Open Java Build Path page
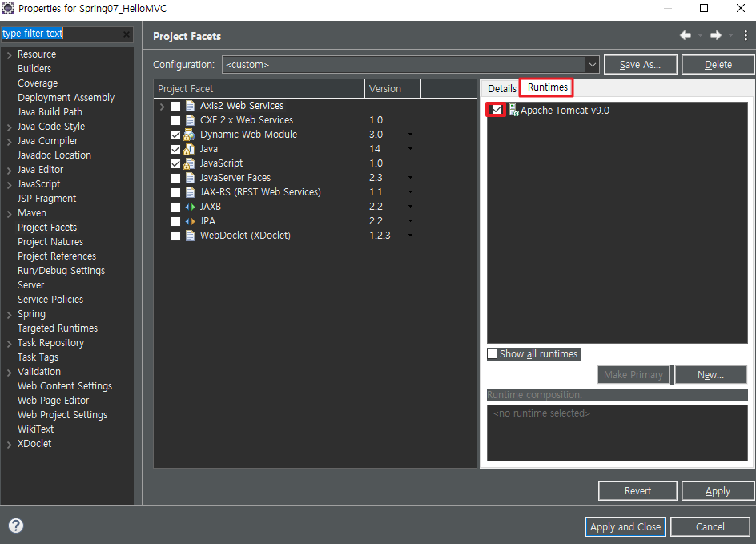The height and width of the screenshot is (544, 756). coord(50,112)
